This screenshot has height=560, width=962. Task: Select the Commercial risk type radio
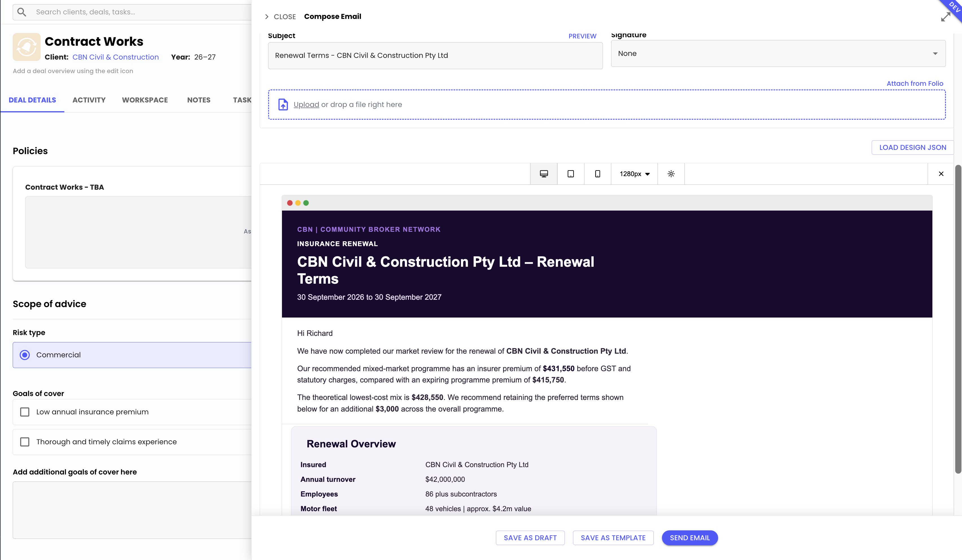tap(25, 355)
